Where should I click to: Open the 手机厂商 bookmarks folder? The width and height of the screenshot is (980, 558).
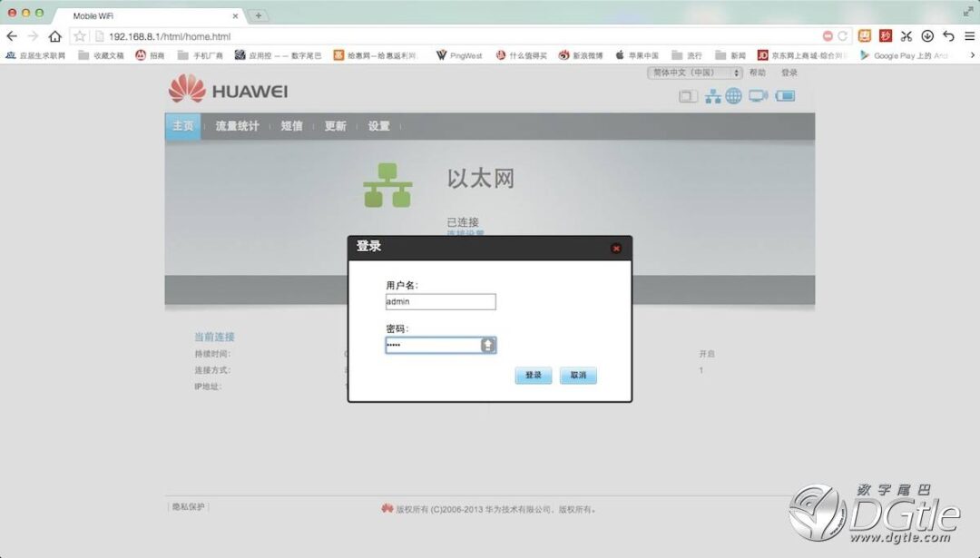[200, 55]
